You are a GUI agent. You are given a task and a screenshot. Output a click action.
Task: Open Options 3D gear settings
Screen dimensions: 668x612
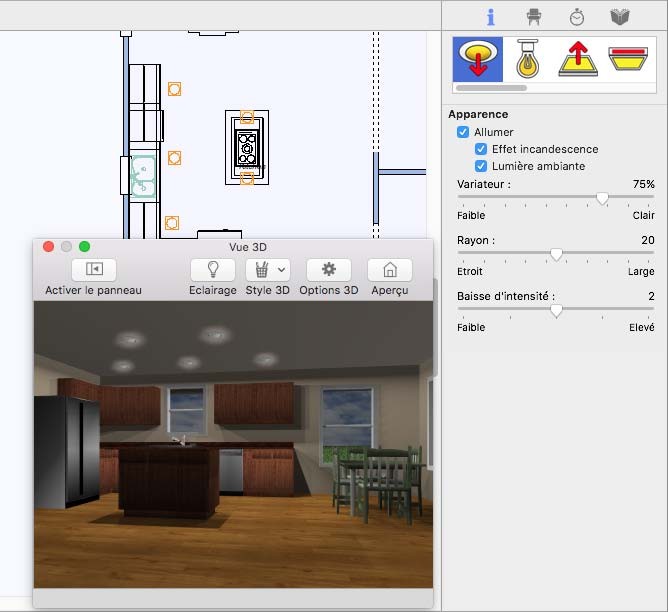(x=328, y=269)
